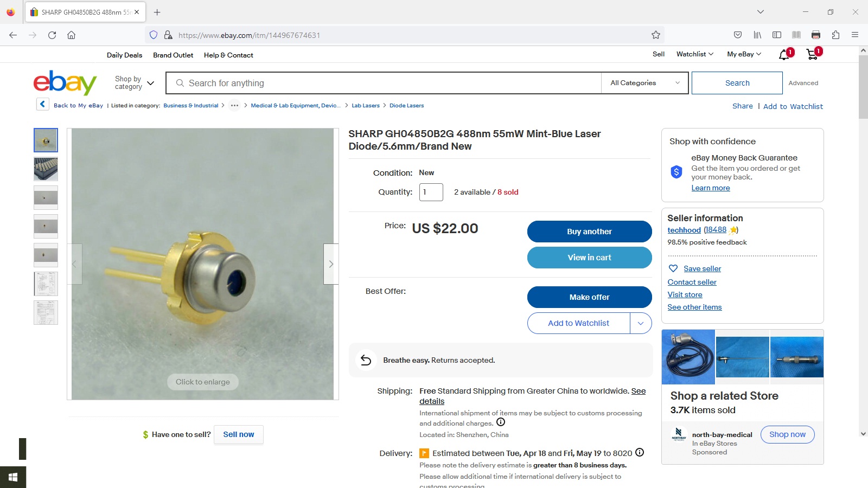Open Lab Lasers breadcrumb

click(x=366, y=106)
